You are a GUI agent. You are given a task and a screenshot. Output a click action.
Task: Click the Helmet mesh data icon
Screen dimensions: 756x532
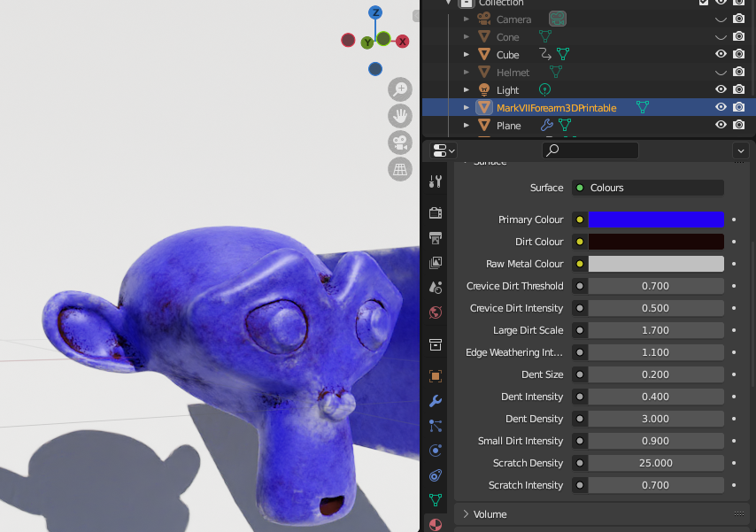[x=555, y=72]
